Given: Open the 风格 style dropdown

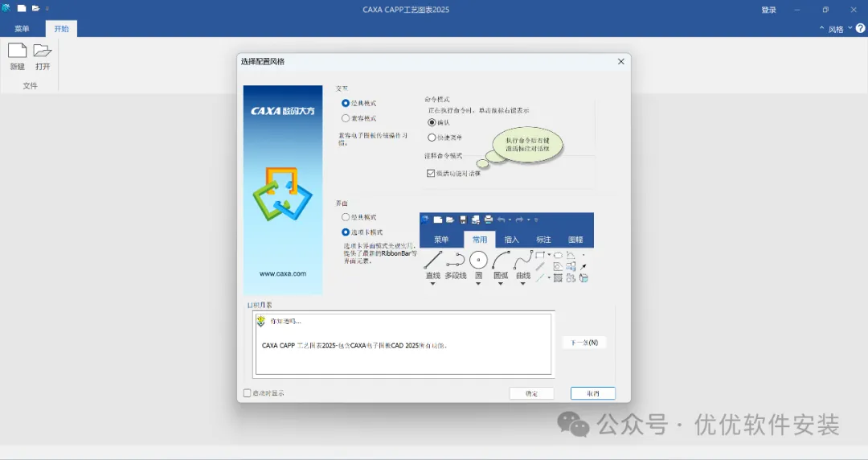Looking at the screenshot, I should tap(840, 30).
